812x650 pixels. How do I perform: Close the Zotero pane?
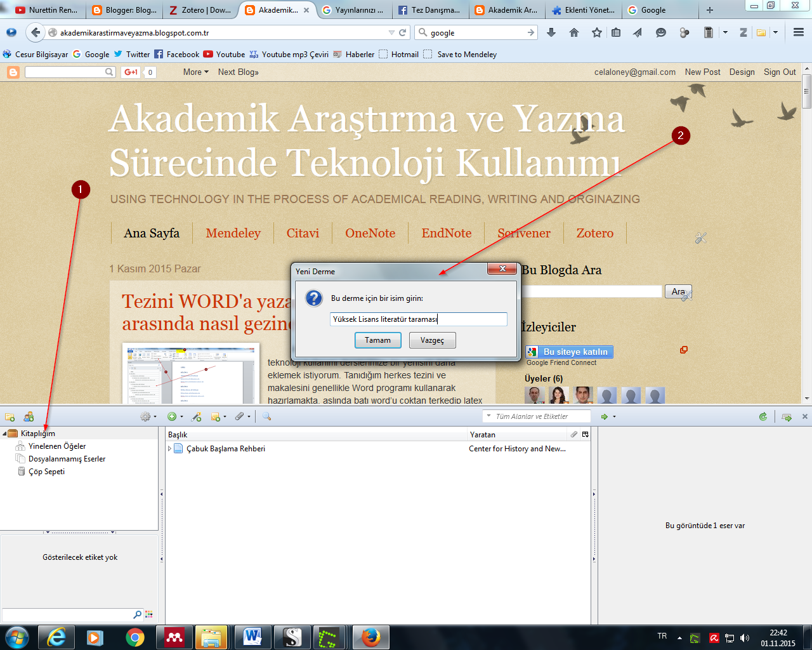(x=805, y=416)
